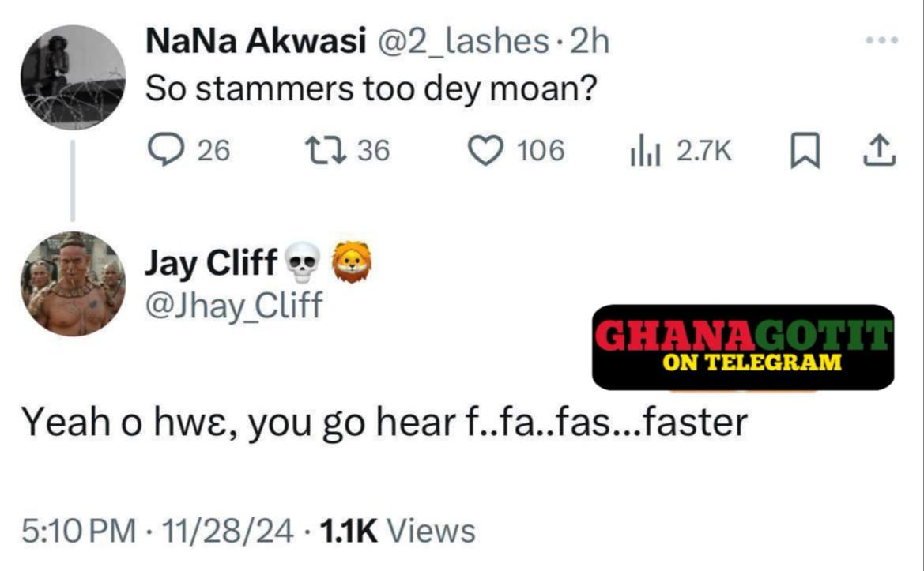This screenshot has width=924, height=571.
Task: Open NaNa Akwasi's profile picture
Action: click(x=72, y=77)
